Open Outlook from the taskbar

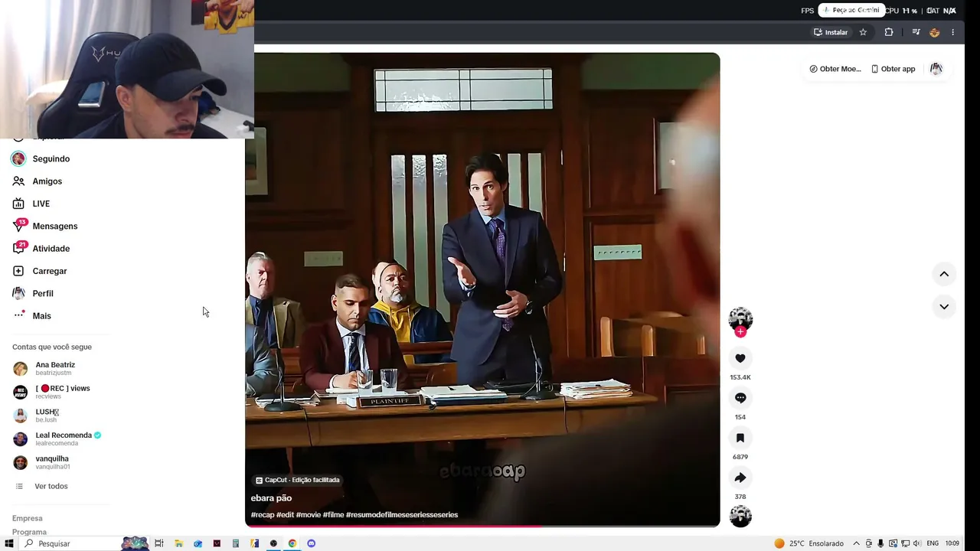coord(198,543)
